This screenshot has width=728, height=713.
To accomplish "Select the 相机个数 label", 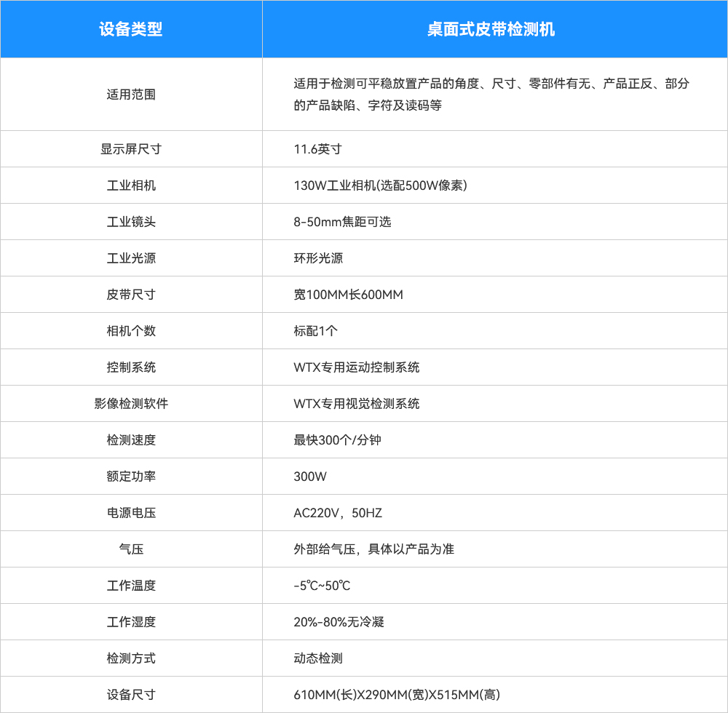I will [x=131, y=331].
